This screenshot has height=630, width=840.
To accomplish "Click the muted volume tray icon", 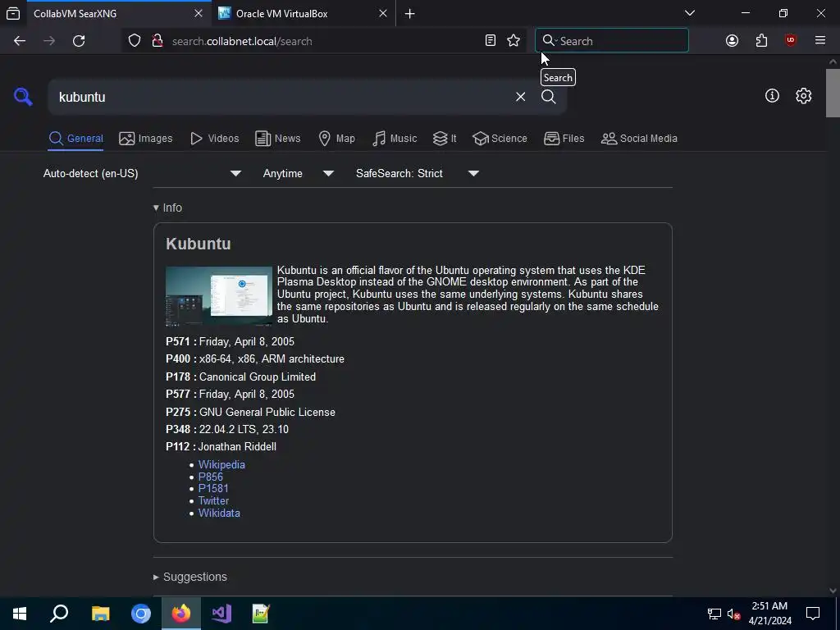I will [x=733, y=614].
